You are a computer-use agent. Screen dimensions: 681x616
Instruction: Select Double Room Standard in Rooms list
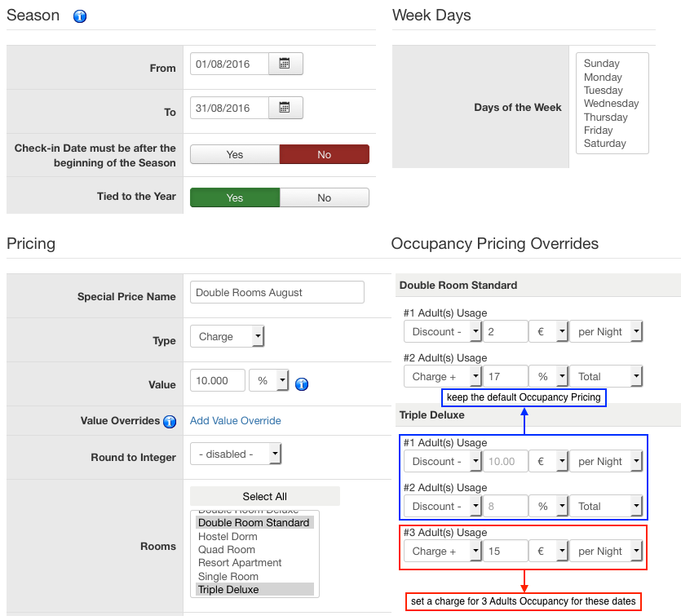coord(254,523)
